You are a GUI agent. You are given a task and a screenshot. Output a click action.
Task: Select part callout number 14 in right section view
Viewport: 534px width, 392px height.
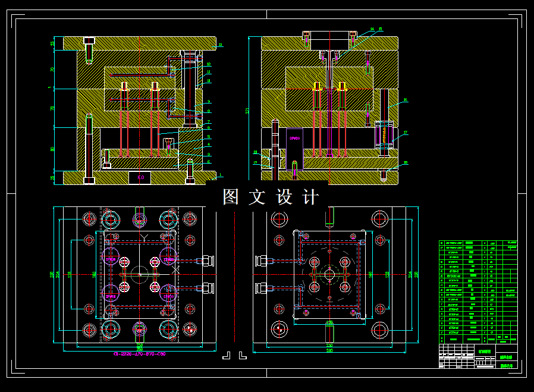point(372,29)
